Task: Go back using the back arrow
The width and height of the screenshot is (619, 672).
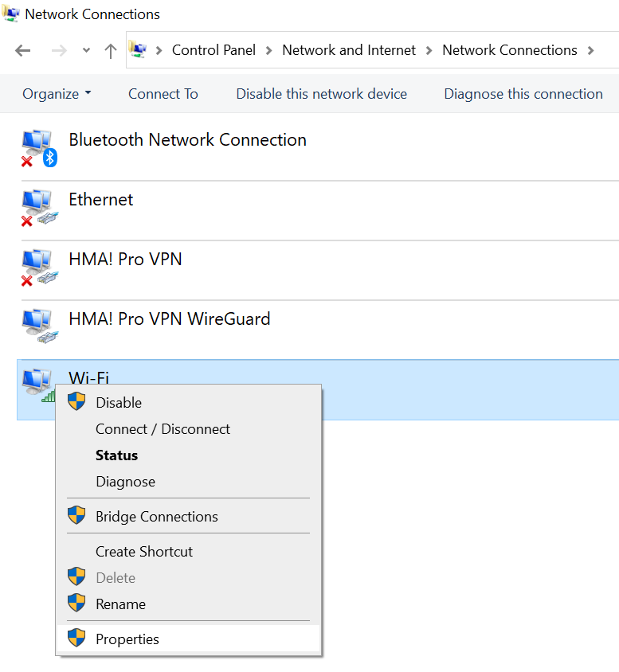Action: [23, 50]
